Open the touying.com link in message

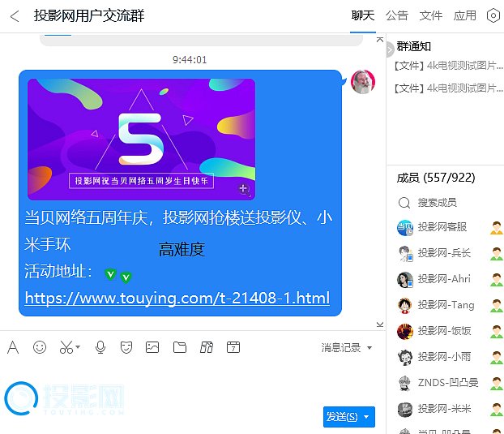click(177, 298)
